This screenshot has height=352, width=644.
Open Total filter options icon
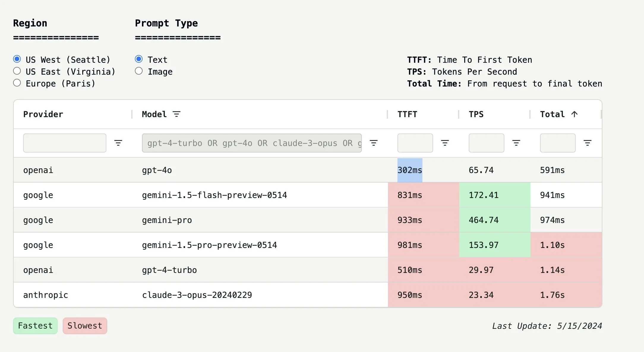(x=587, y=143)
